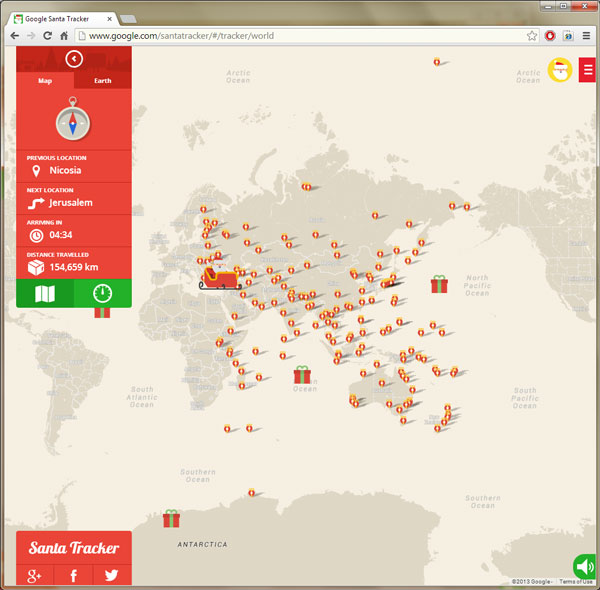Reload the page
The width and height of the screenshot is (600, 590).
(47, 36)
